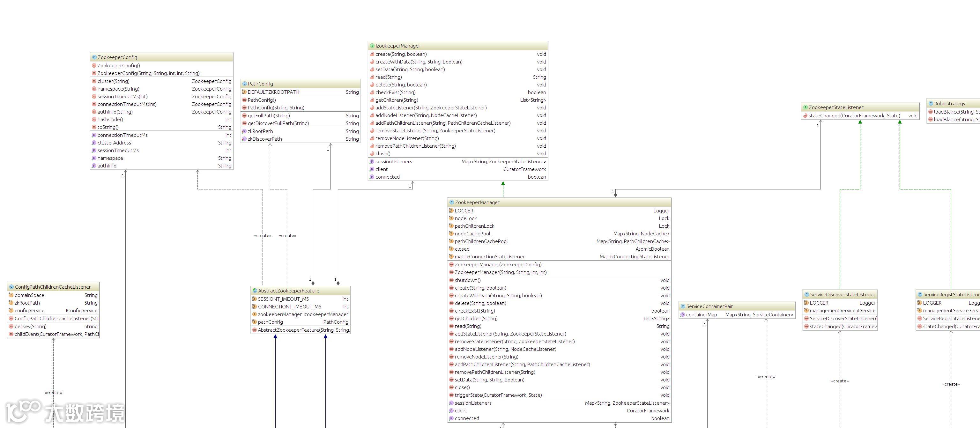Select the triggerState(CuratorFramework, State) method
Image resolution: width=980 pixels, height=428 pixels.
(498, 395)
